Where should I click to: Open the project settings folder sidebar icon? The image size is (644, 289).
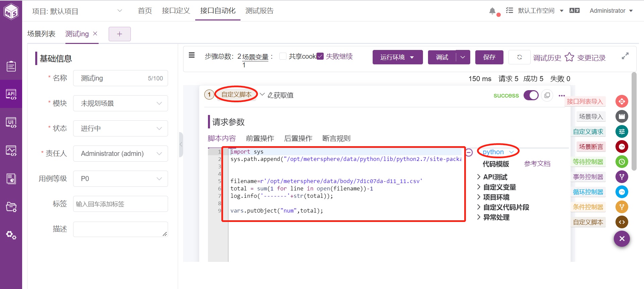(x=11, y=207)
